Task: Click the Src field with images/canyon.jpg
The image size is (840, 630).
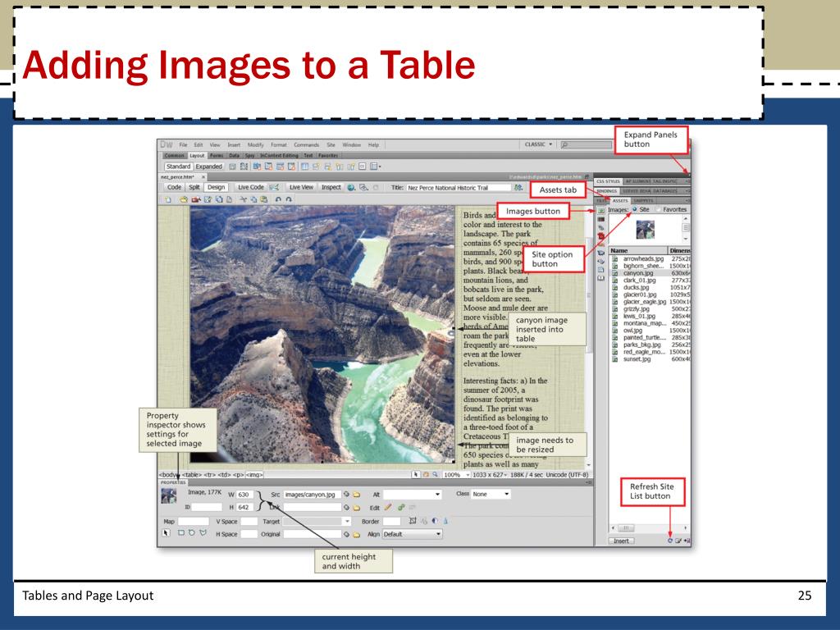Action: [x=313, y=495]
